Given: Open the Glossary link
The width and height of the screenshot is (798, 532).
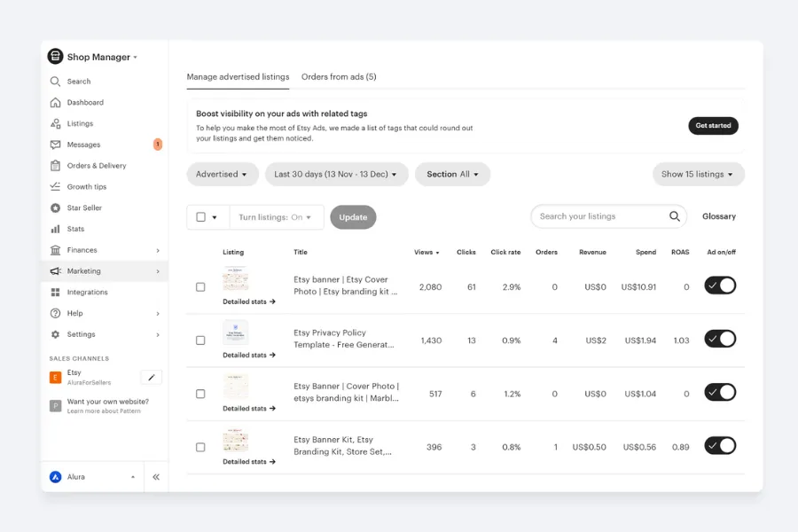Looking at the screenshot, I should (x=718, y=216).
